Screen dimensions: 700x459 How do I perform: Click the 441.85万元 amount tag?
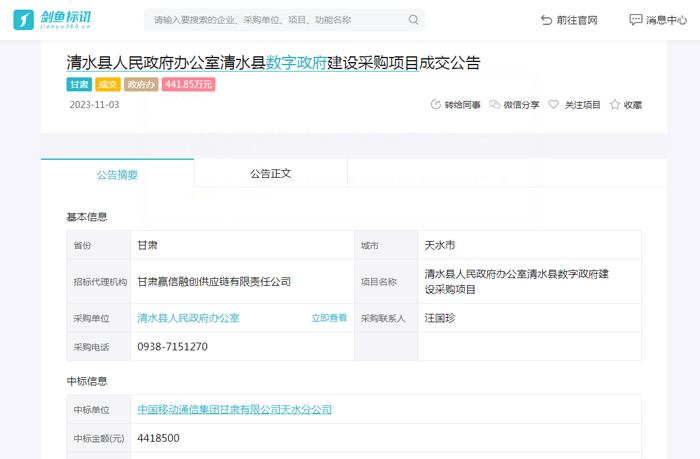pos(188,84)
